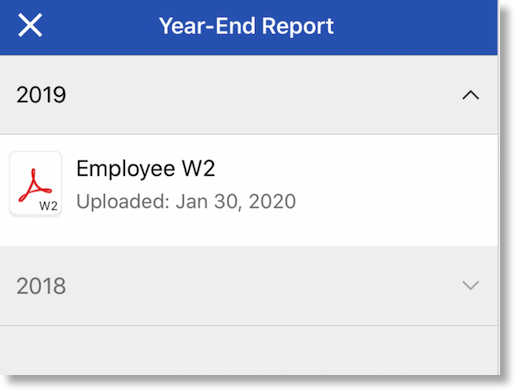Hide 2019 documents with the caret icon
The width and height of the screenshot is (516, 391).
(471, 95)
